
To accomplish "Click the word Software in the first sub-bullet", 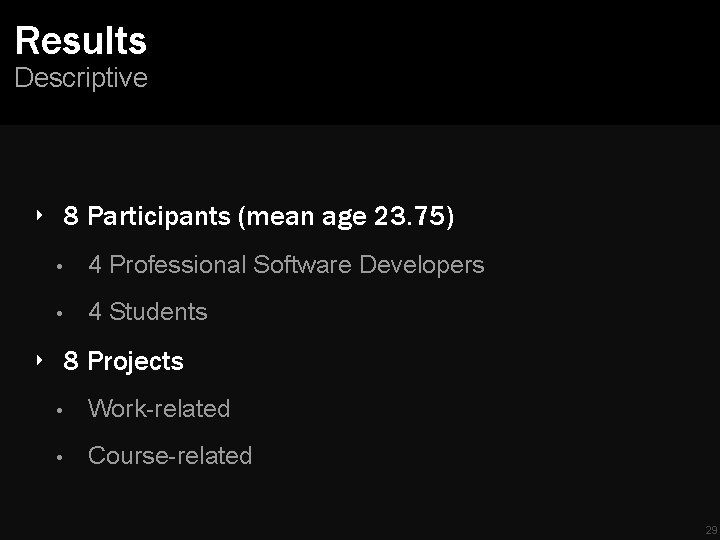I will (303, 265).
